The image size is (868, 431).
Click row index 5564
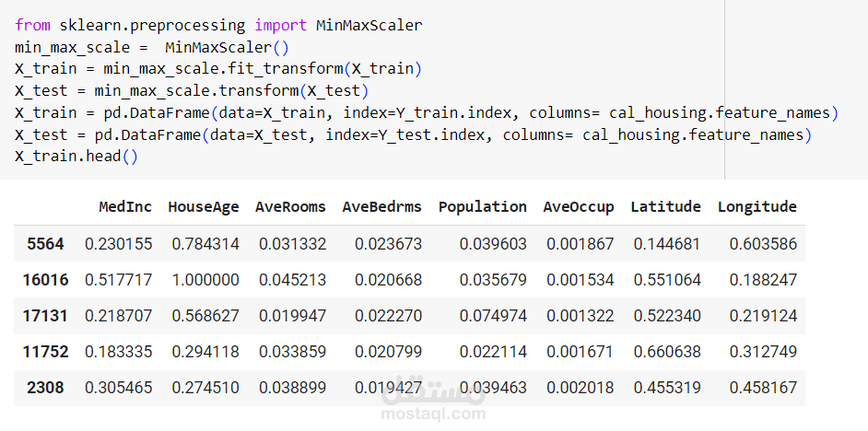coord(45,244)
